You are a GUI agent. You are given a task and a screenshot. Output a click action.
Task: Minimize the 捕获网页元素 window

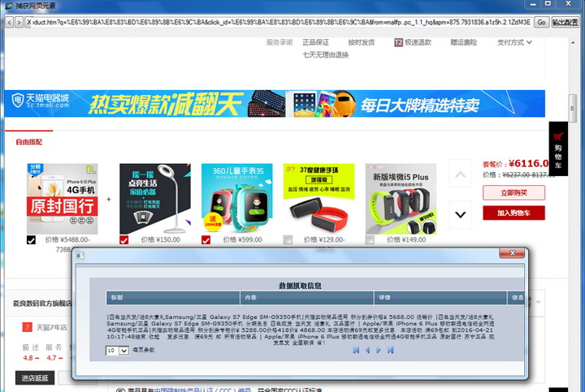533,4
